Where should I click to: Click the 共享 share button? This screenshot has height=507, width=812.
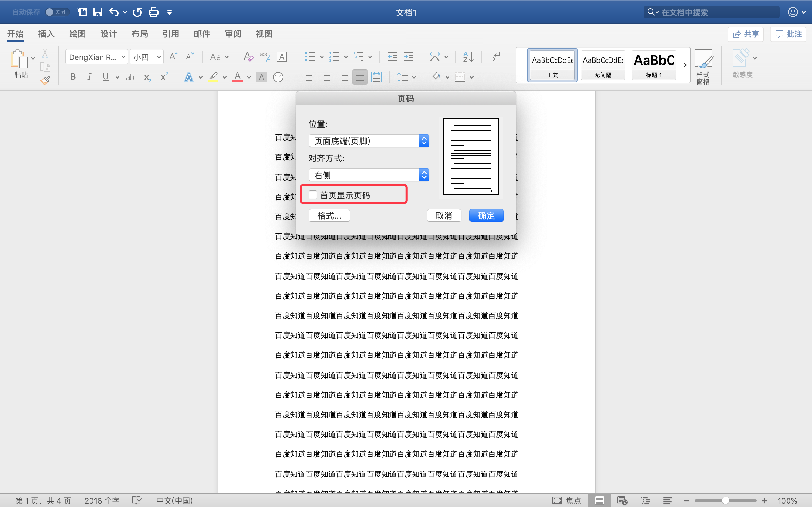click(x=745, y=34)
